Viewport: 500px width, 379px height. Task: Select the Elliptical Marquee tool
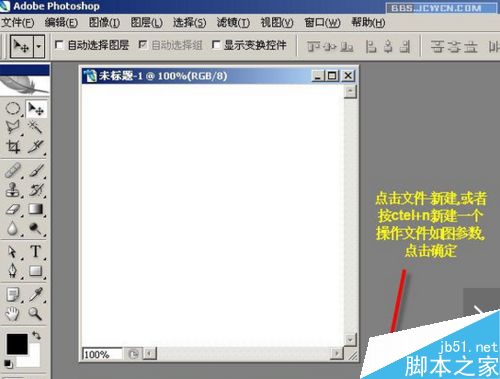[13, 108]
